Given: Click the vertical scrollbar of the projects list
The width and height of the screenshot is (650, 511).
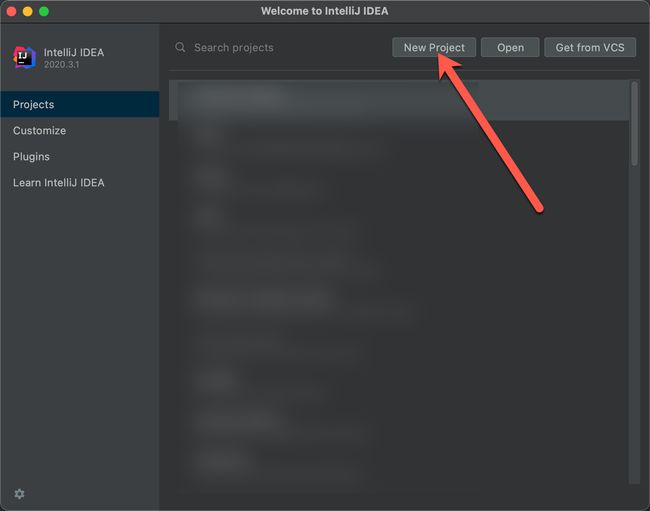Looking at the screenshot, I should (x=634, y=124).
